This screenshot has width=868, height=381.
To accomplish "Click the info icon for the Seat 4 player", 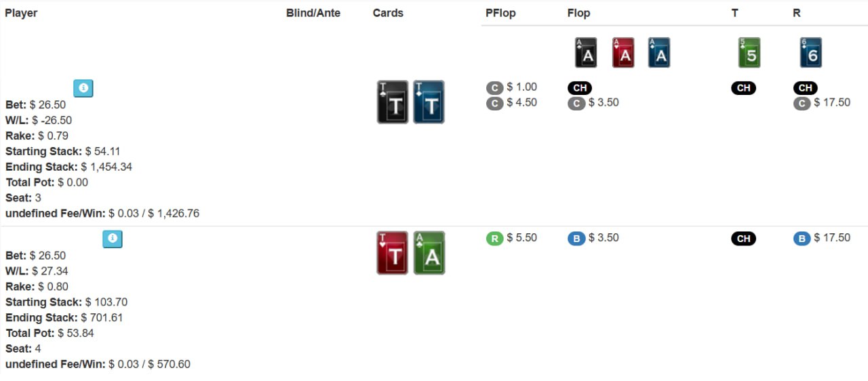I will [113, 239].
